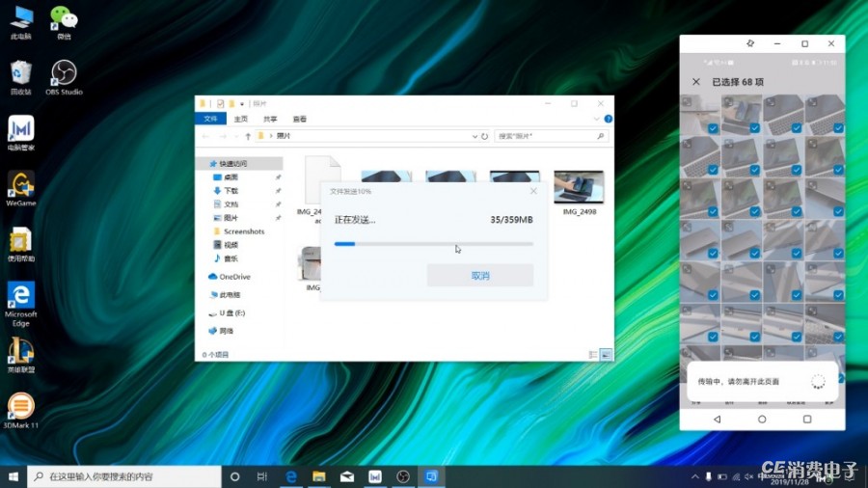Uncheck the second photo in phone's top row
Screen dimensions: 868x488
pyautogui.click(x=754, y=128)
